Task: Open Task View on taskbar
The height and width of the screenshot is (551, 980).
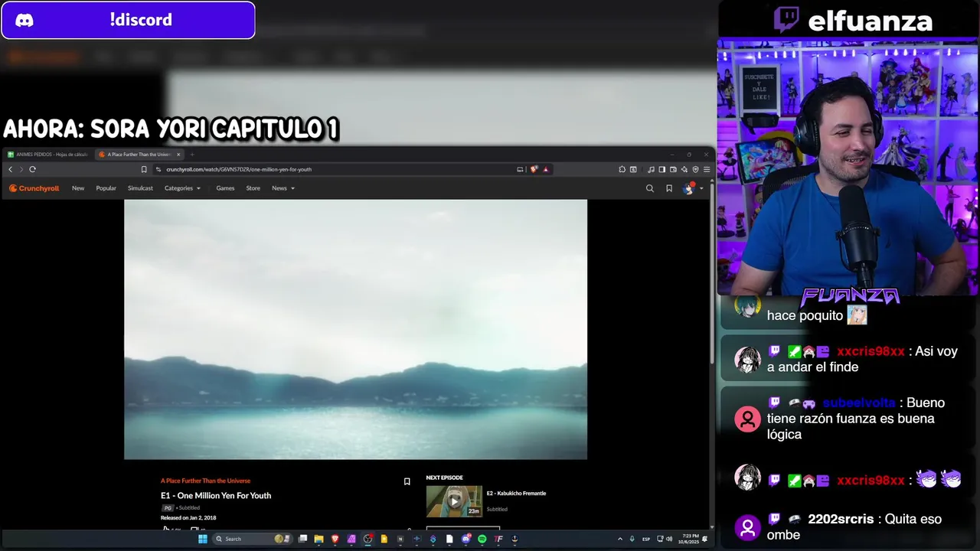Action: 302,539
